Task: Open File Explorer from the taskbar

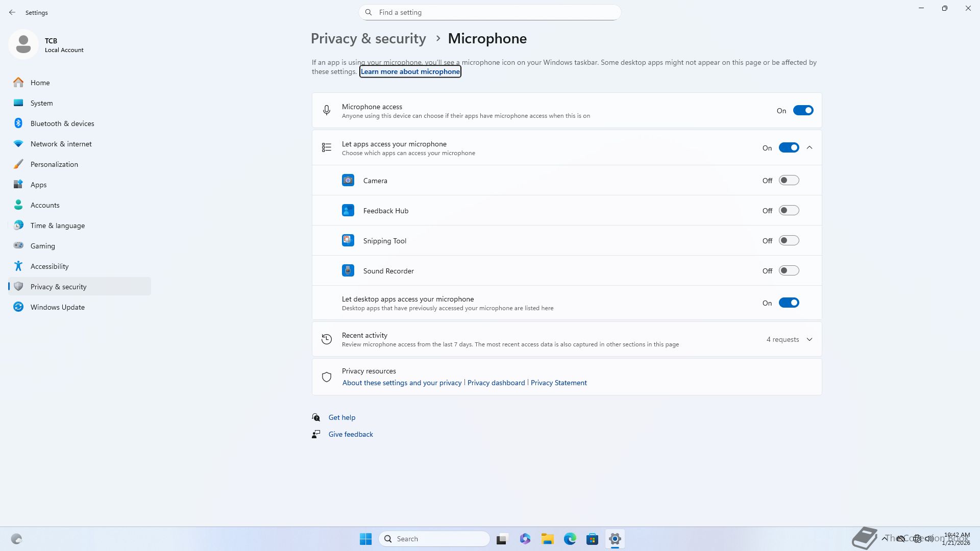Action: pos(547,539)
